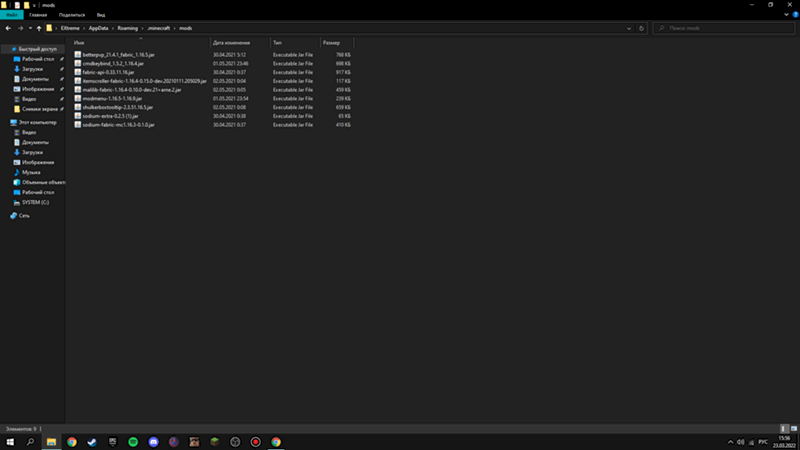The width and height of the screenshot is (800, 450).
Task: Open the blue Help question mark icon
Action: point(794,16)
